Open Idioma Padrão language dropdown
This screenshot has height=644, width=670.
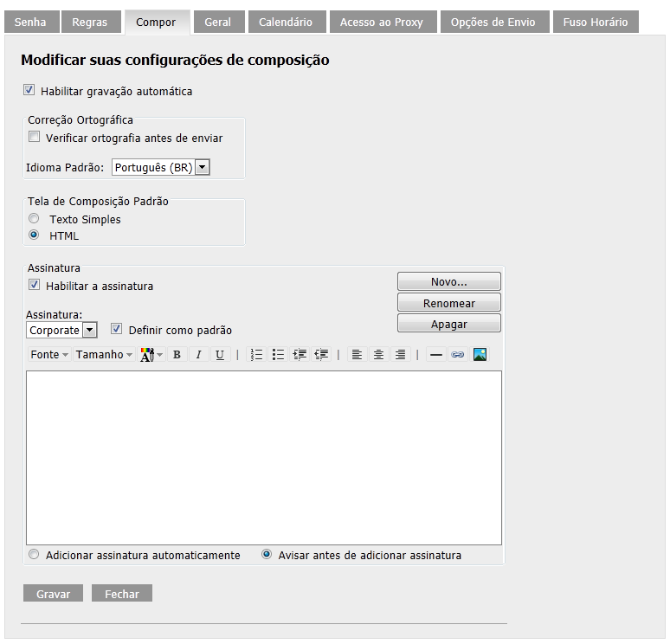[x=161, y=168]
